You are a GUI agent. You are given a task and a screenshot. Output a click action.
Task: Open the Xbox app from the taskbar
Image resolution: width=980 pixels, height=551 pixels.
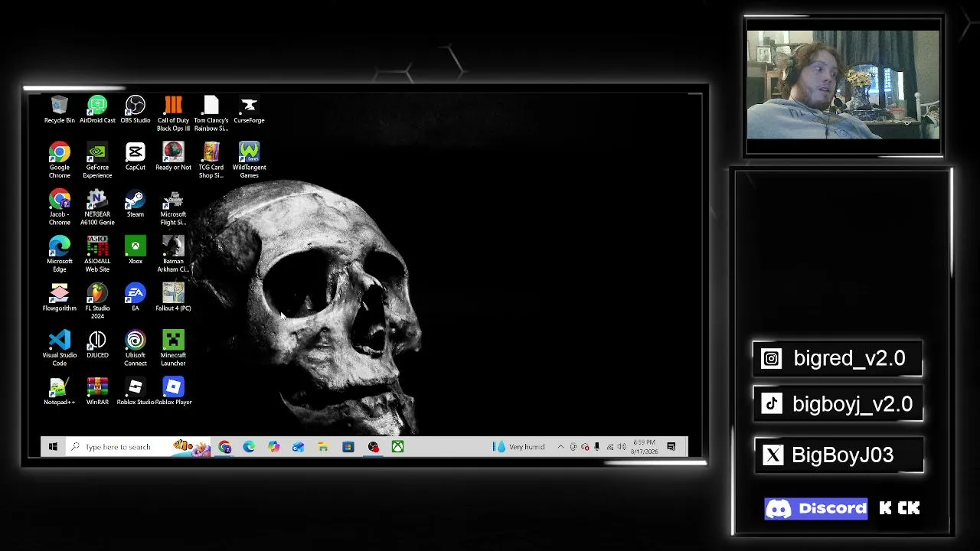pyautogui.click(x=397, y=447)
